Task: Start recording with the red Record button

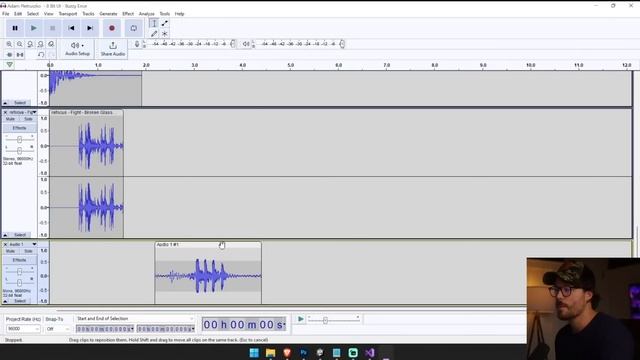Action: tap(112, 28)
